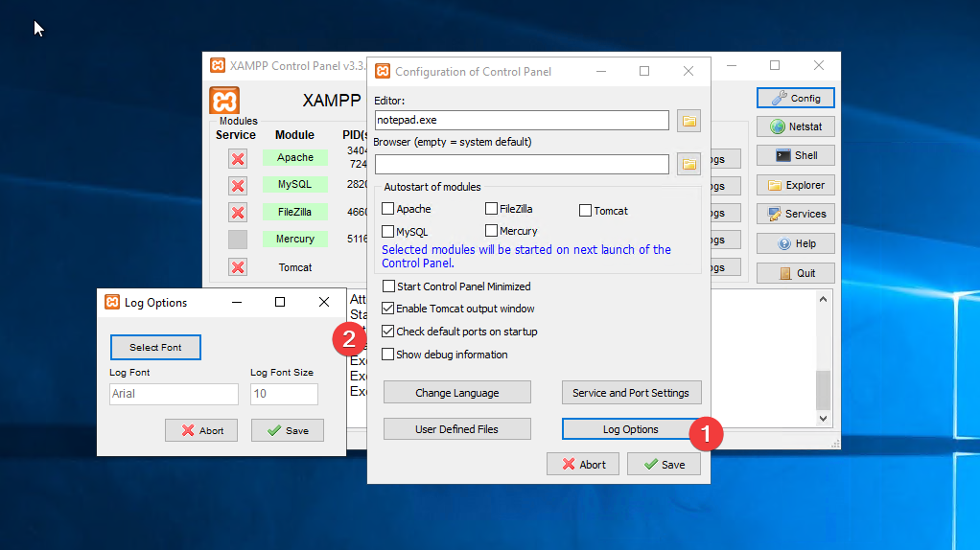Enable Mercury autostart checkbox
The height and width of the screenshot is (550, 980).
[491, 231]
